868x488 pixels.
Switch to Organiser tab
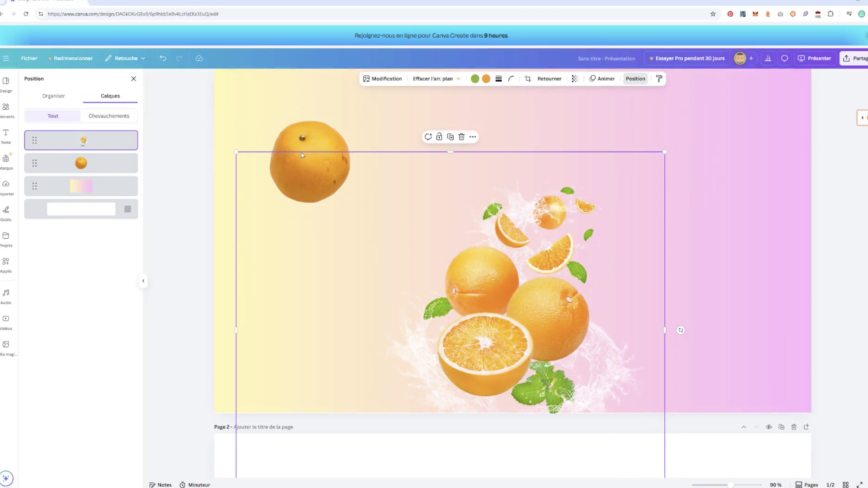point(54,96)
